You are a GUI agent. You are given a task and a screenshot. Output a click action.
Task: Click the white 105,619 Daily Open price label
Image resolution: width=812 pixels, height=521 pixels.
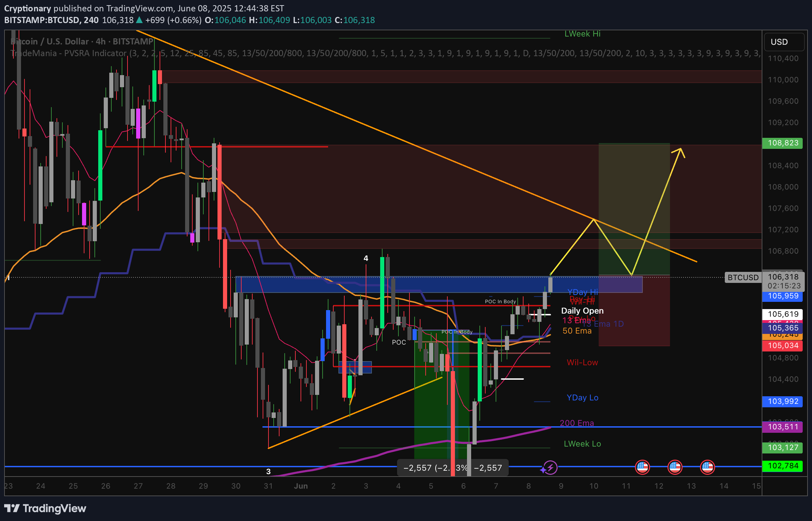click(x=782, y=314)
